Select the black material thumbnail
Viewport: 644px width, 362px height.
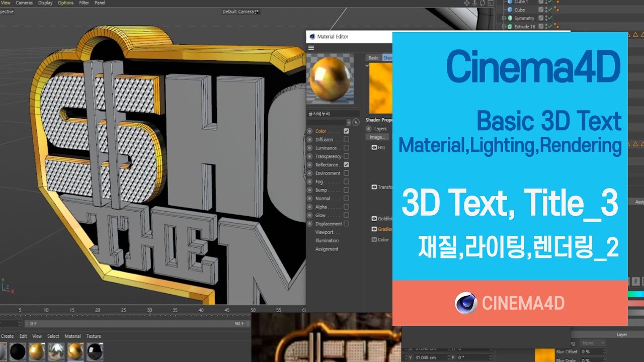(x=18, y=351)
